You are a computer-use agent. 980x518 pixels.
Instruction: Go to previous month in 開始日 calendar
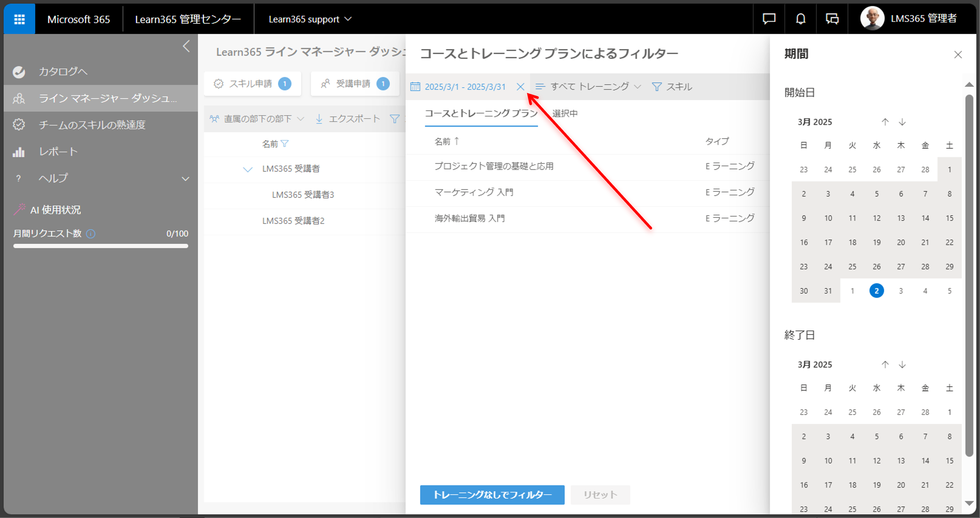click(x=885, y=122)
